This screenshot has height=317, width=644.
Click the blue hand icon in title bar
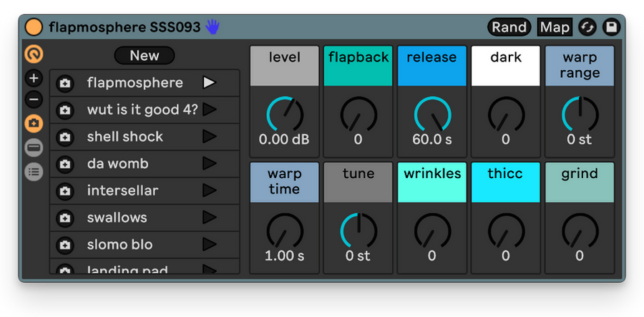(213, 27)
